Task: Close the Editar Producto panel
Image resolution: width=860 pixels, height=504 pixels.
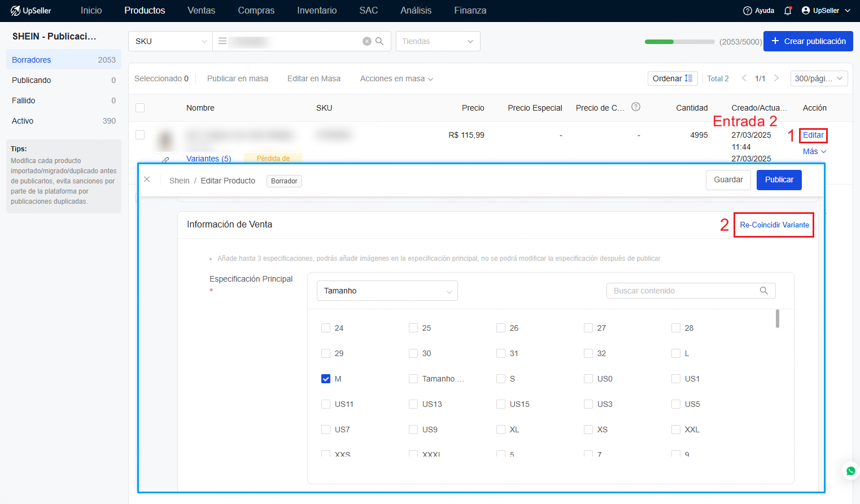Action: pos(147,179)
